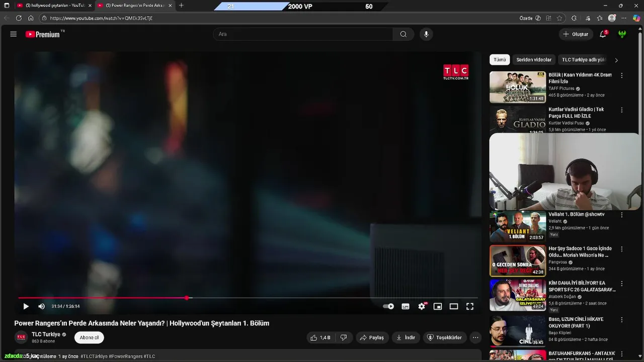The image size is (644, 362).
Task: Switch to Power Rangers'ın Perde browser tab
Action: (x=134, y=6)
